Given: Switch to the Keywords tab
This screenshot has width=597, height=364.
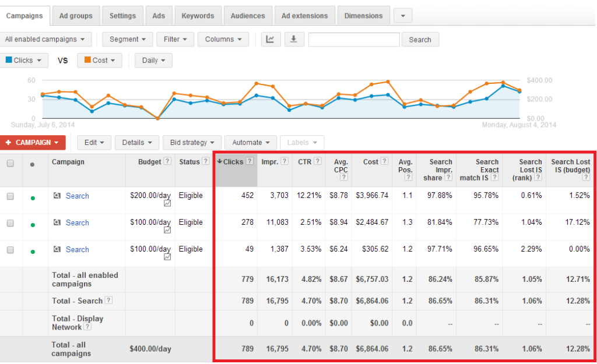Looking at the screenshot, I should coord(198,16).
